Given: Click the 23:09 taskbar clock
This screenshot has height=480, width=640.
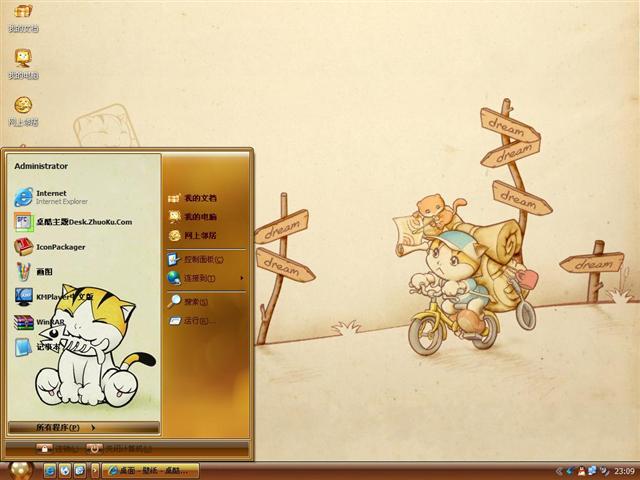Looking at the screenshot, I should point(624,471).
